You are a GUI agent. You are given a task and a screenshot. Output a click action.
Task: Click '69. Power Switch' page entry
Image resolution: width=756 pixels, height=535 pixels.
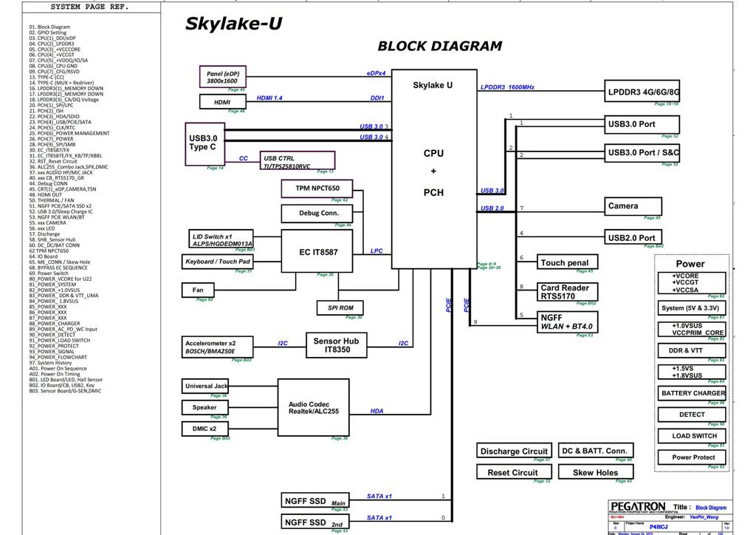(48, 273)
